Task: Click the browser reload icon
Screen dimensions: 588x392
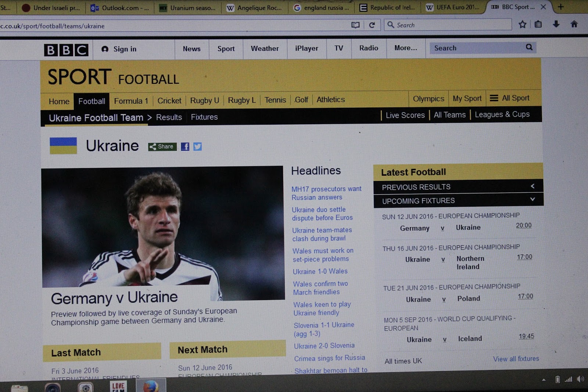Action: (x=372, y=25)
